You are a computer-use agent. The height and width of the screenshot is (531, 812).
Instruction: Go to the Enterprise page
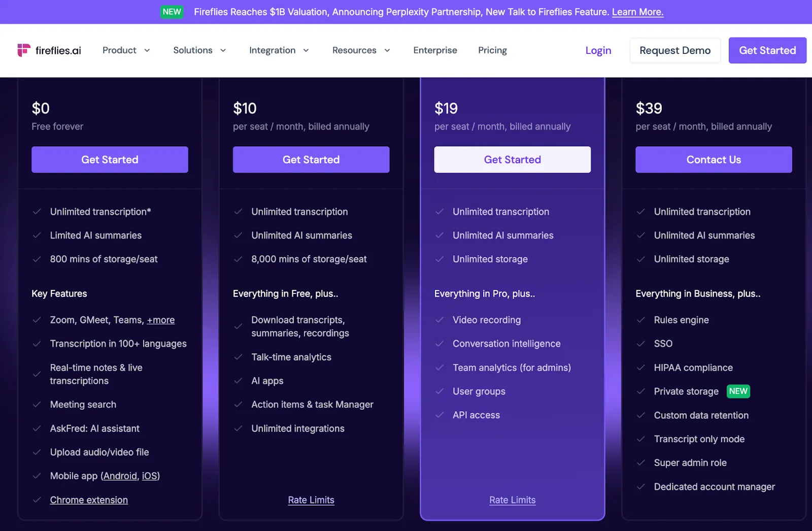point(435,50)
